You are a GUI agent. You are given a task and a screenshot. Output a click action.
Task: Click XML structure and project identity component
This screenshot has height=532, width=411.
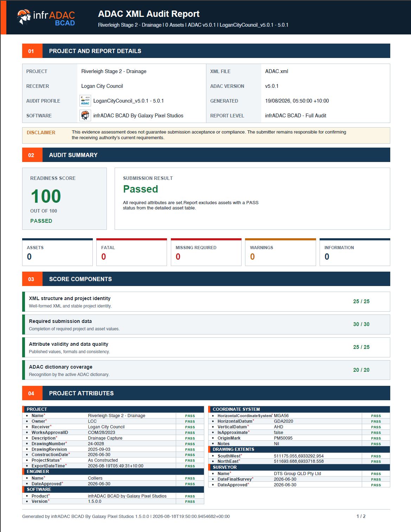coord(206,301)
